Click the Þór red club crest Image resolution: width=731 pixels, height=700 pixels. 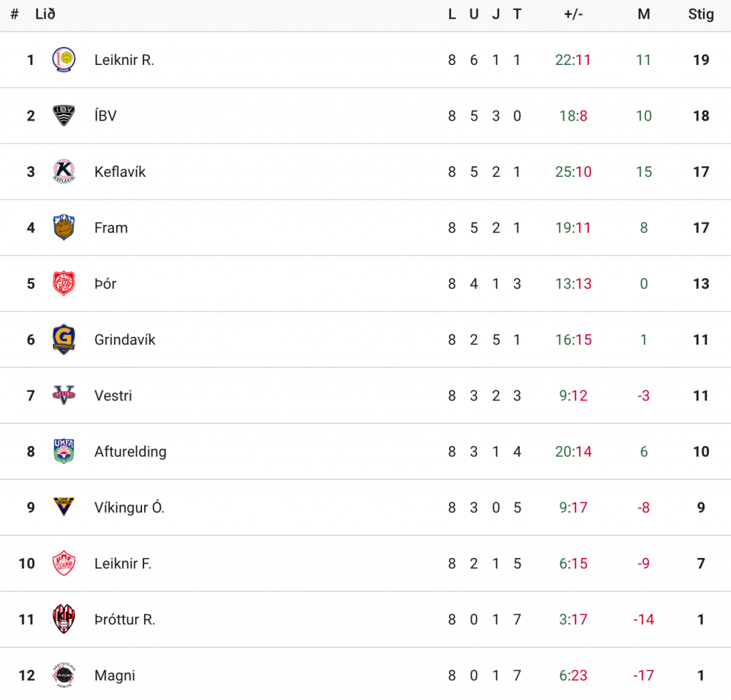(x=64, y=283)
